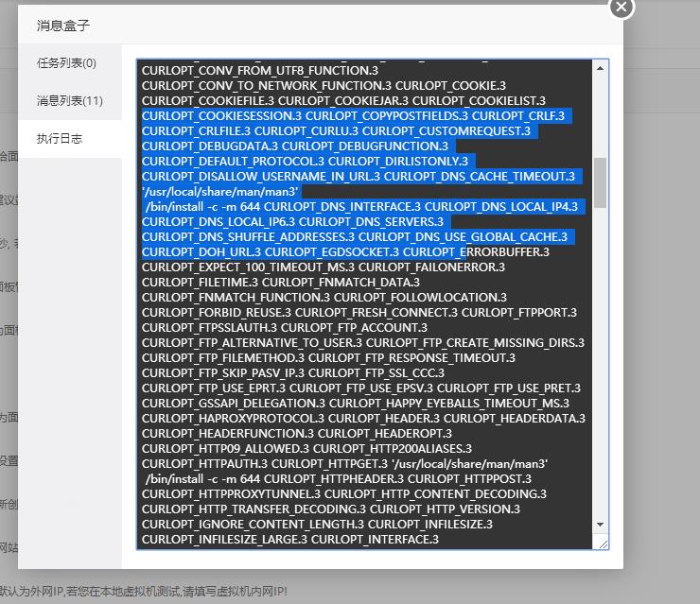Switch to the 消息列表(11) tab
Image resolution: width=700 pixels, height=604 pixels.
[x=70, y=101]
